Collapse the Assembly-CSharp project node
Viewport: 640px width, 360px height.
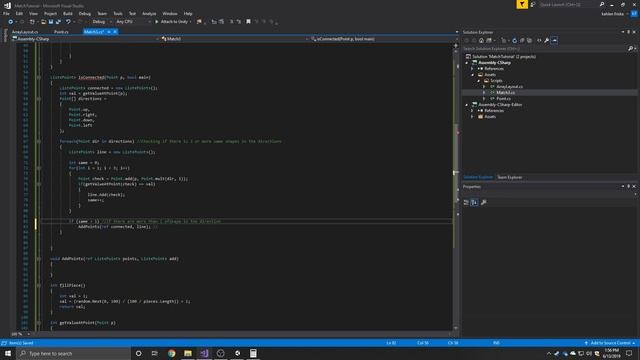tap(467, 63)
